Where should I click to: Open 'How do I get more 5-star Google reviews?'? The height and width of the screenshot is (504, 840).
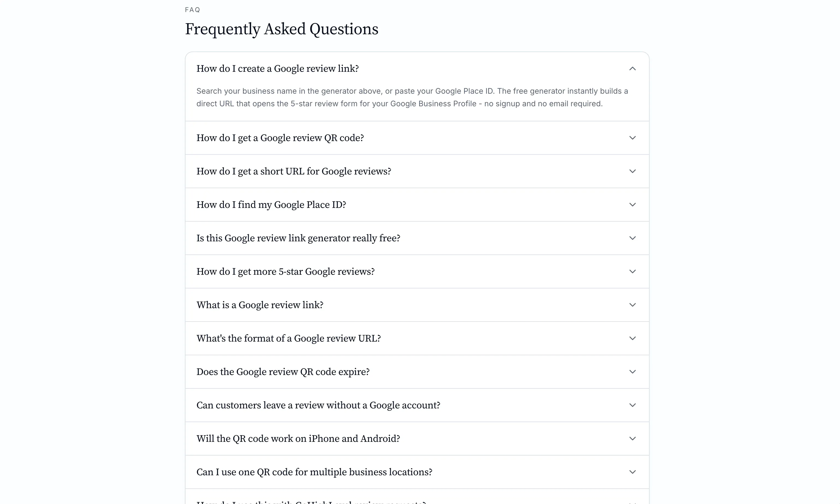(417, 271)
